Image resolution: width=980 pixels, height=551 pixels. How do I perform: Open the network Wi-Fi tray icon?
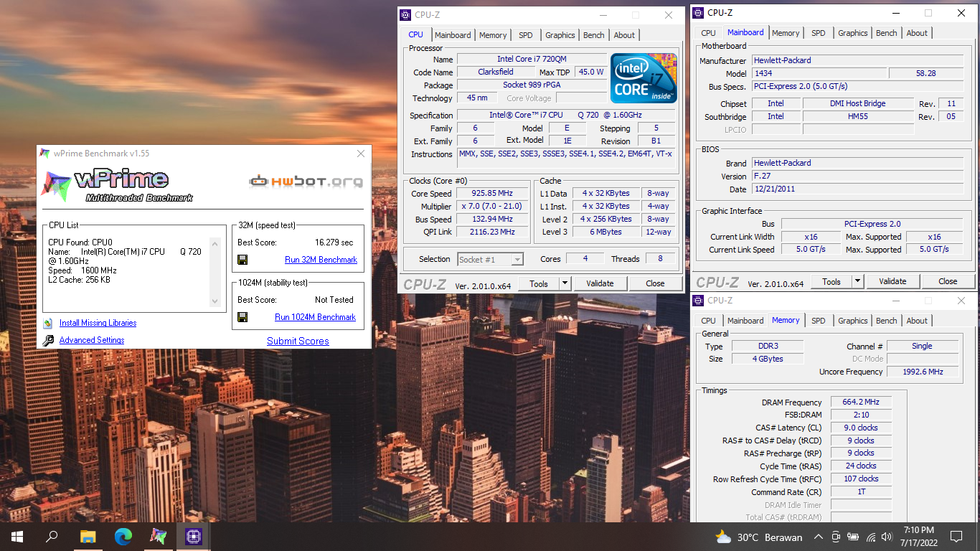(x=871, y=537)
